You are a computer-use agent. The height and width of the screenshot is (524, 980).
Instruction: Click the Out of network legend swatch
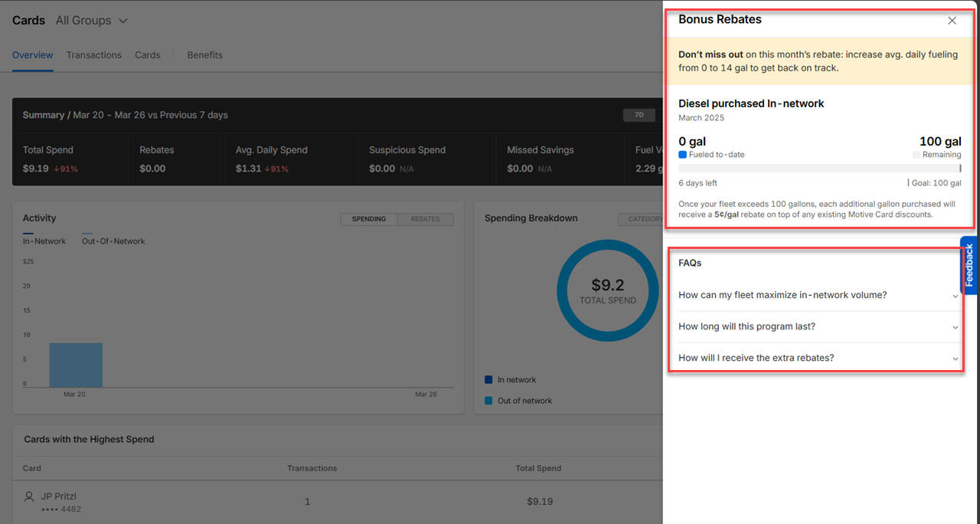488,401
